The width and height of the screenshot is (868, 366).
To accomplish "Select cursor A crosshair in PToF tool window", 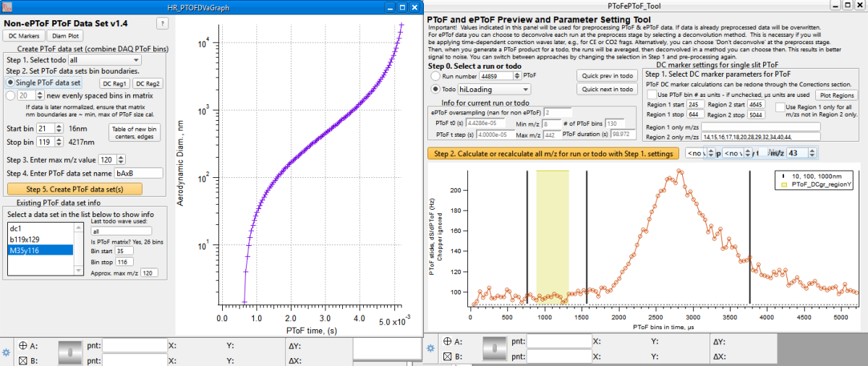I will click(448, 341).
